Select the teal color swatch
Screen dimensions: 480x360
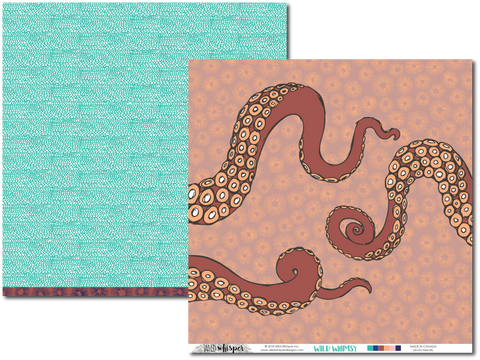370,348
